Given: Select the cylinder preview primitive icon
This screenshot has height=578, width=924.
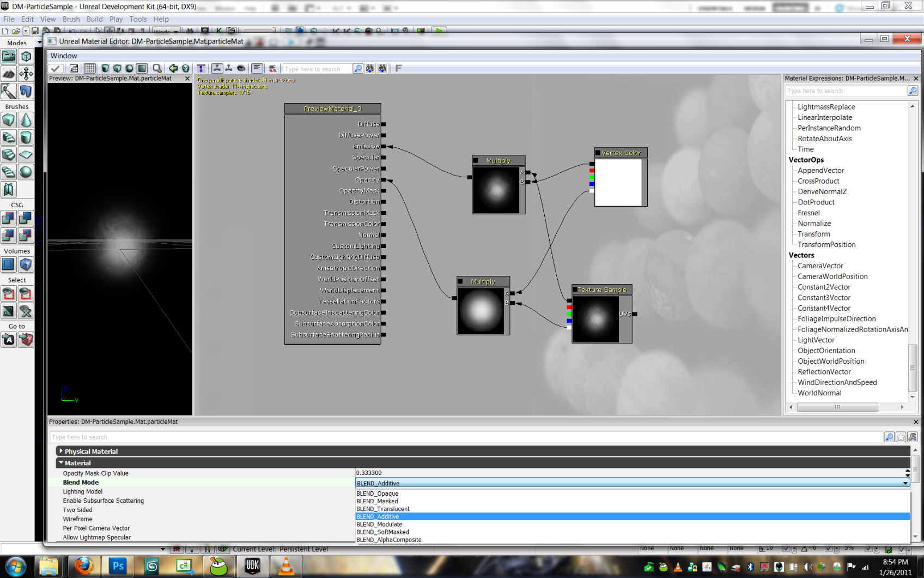Looking at the screenshot, I should click(105, 68).
